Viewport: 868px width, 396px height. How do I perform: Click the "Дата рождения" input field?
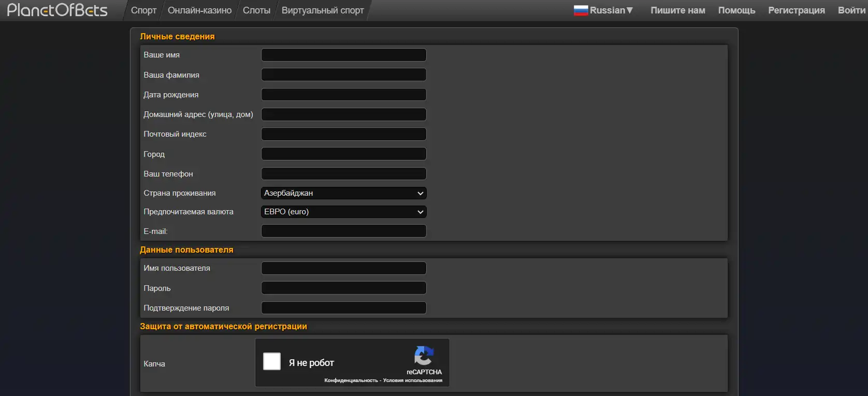[x=344, y=94]
